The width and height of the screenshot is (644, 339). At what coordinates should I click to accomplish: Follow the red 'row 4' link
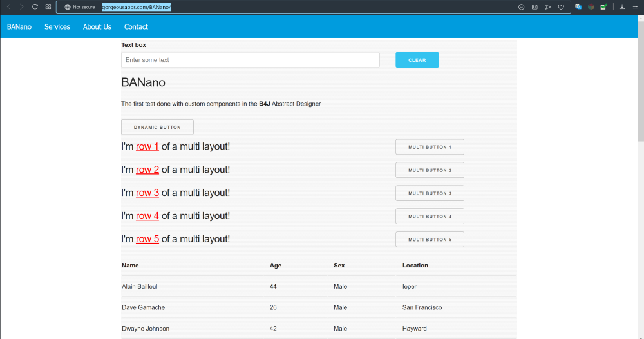pos(147,216)
